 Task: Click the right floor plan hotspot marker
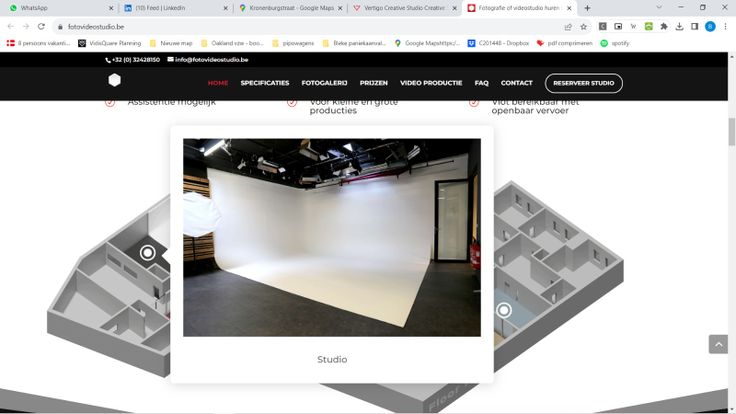tap(504, 311)
